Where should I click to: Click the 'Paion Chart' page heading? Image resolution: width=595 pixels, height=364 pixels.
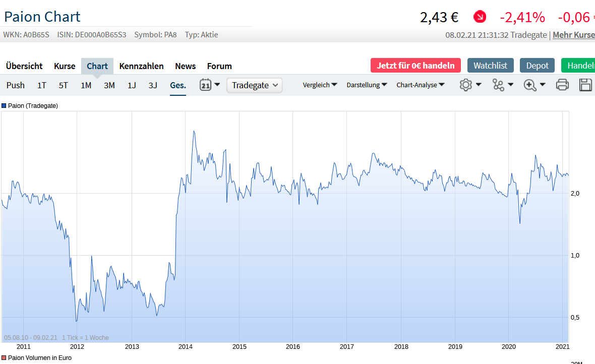pos(42,17)
